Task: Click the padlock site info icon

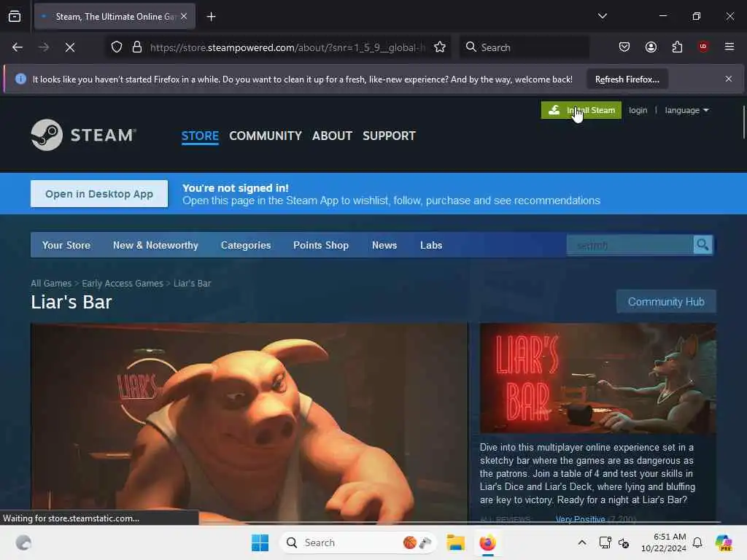Action: point(137,47)
